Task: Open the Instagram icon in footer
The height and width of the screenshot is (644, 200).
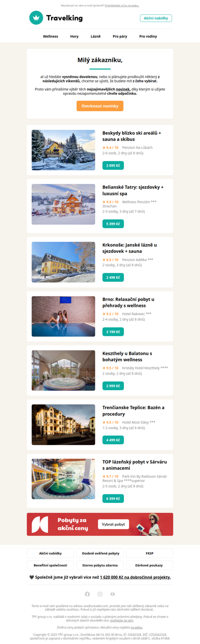Action: tap(100, 594)
